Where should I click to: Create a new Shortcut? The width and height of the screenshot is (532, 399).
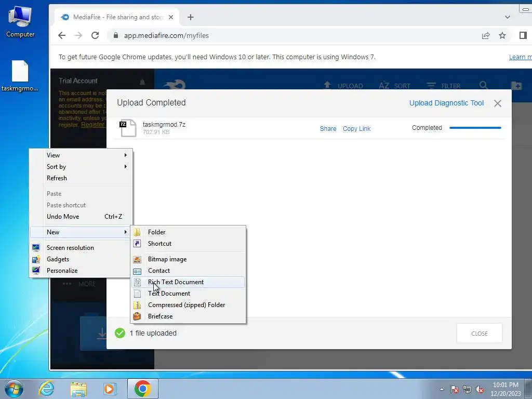pyautogui.click(x=188, y=244)
